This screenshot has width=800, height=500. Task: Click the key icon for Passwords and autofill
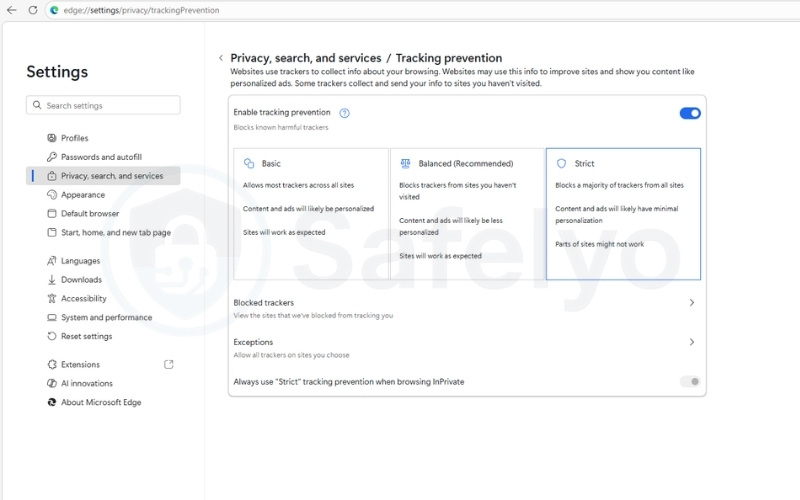point(52,157)
